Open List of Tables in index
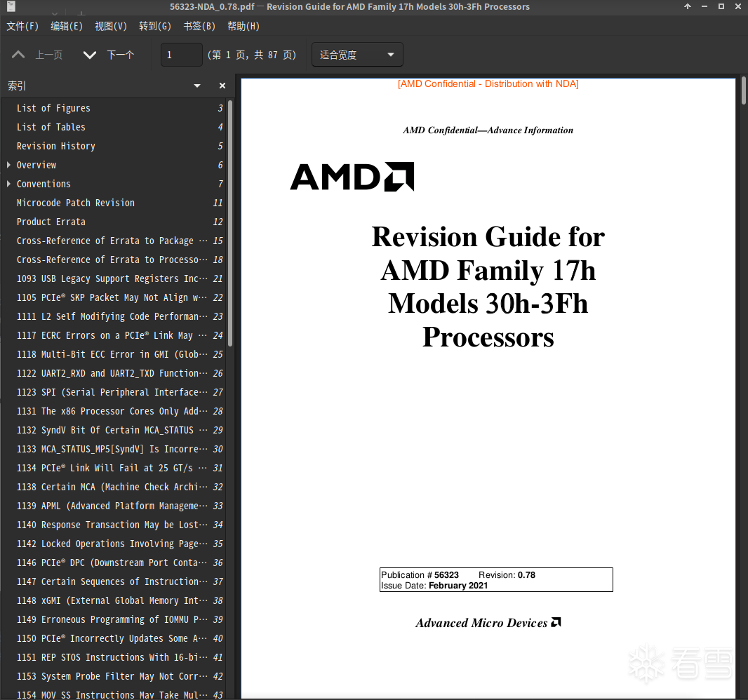The height and width of the screenshot is (700, 748). pos(114,128)
